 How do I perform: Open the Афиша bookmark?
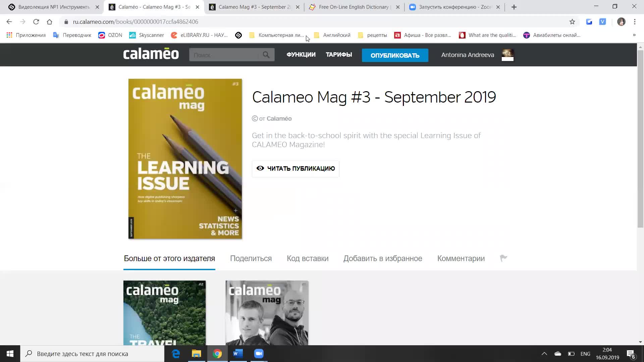[x=423, y=35]
